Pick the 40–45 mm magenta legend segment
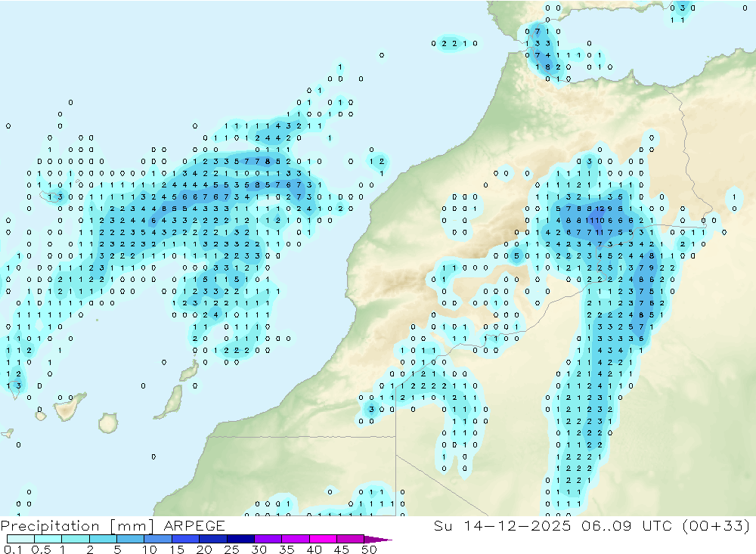Viewport: 756px width, 554px height. [x=323, y=539]
